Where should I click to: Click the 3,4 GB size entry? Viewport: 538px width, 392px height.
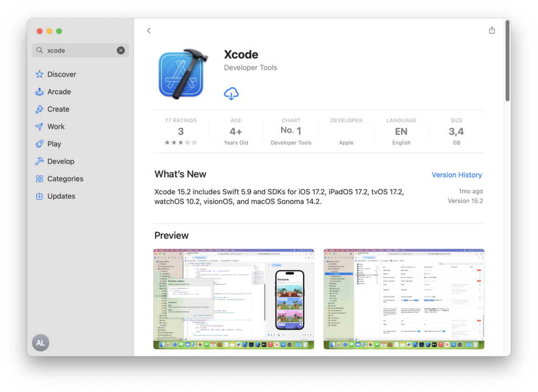point(457,132)
